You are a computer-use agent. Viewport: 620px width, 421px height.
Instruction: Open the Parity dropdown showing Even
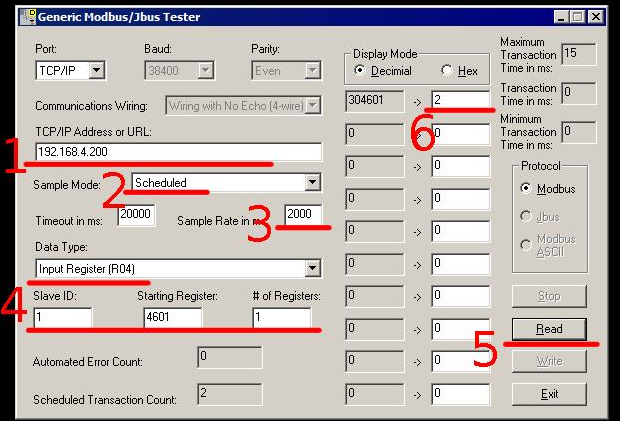point(286,71)
